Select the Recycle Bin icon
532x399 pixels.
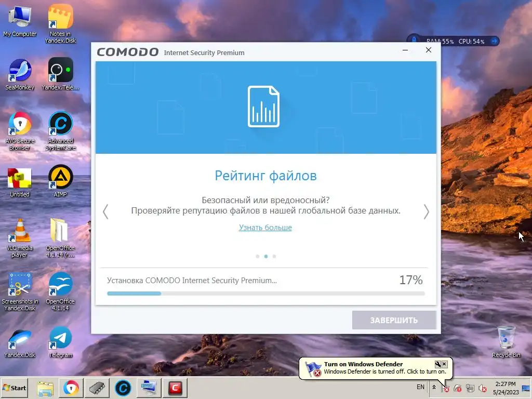click(x=506, y=341)
